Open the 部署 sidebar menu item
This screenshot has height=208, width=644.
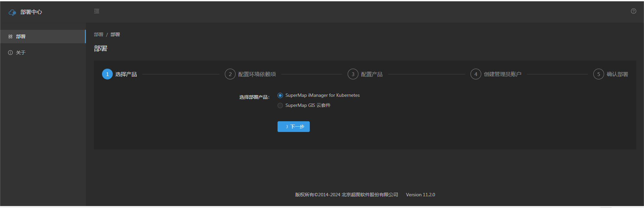(x=43, y=37)
